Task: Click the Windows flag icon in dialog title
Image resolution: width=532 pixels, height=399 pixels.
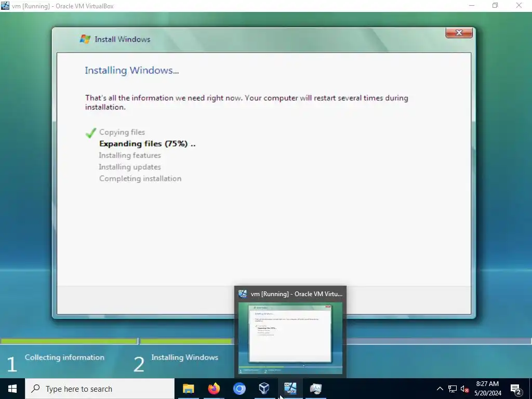Action: coord(85,39)
